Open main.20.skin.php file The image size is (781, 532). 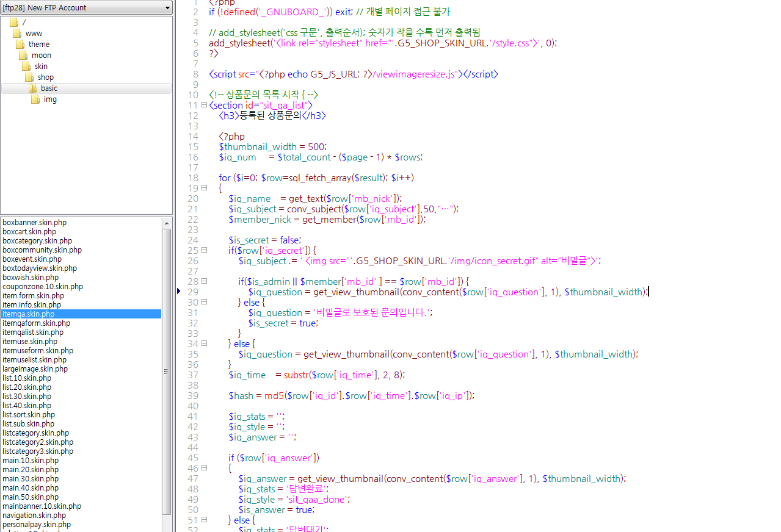pos(31,470)
